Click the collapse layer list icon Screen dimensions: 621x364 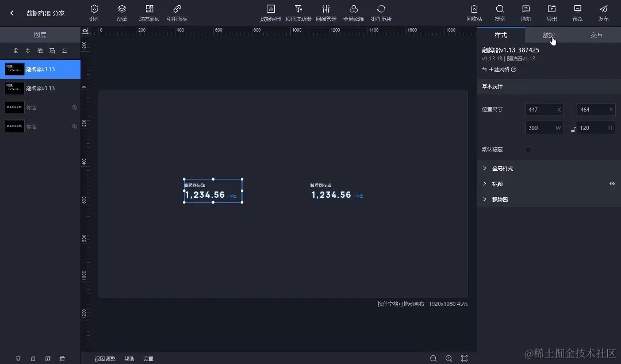pyautogui.click(x=64, y=51)
